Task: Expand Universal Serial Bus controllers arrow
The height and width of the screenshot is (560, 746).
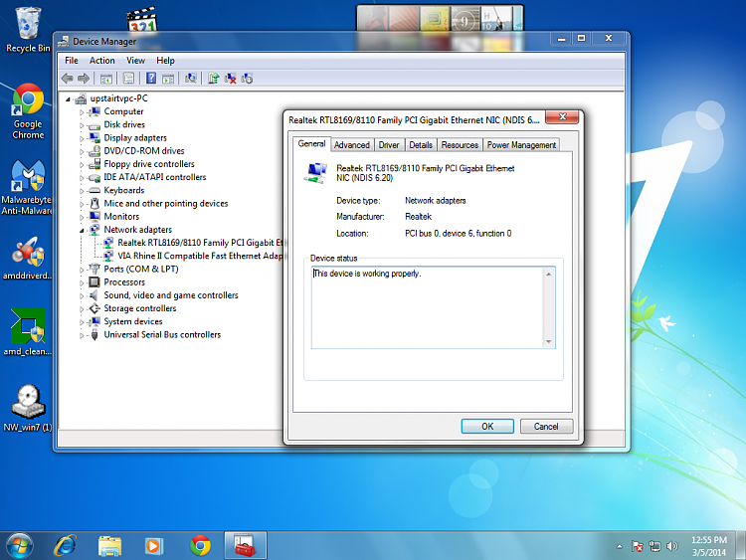Action: point(82,335)
